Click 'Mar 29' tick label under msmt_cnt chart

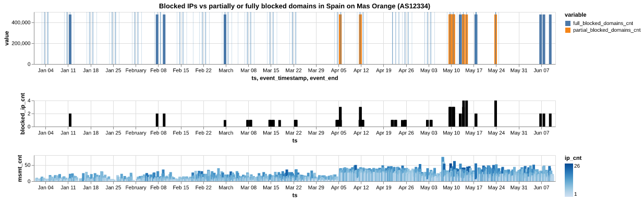tap(316, 187)
